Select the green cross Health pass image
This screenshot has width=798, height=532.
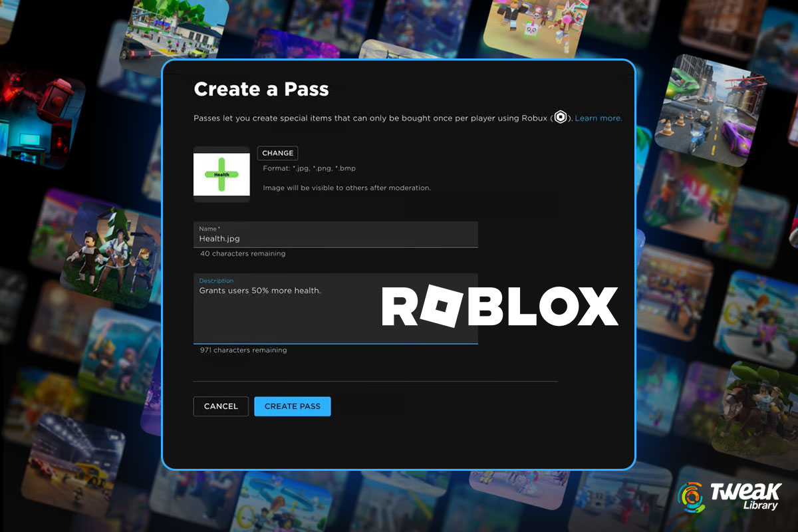pyautogui.click(x=221, y=174)
